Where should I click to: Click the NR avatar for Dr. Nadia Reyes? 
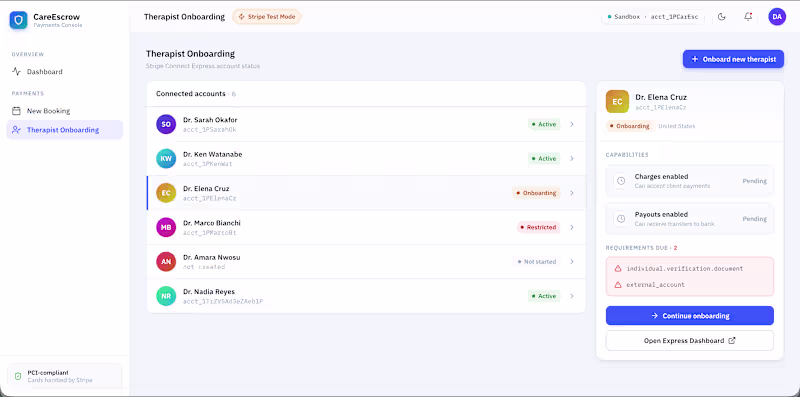point(166,296)
